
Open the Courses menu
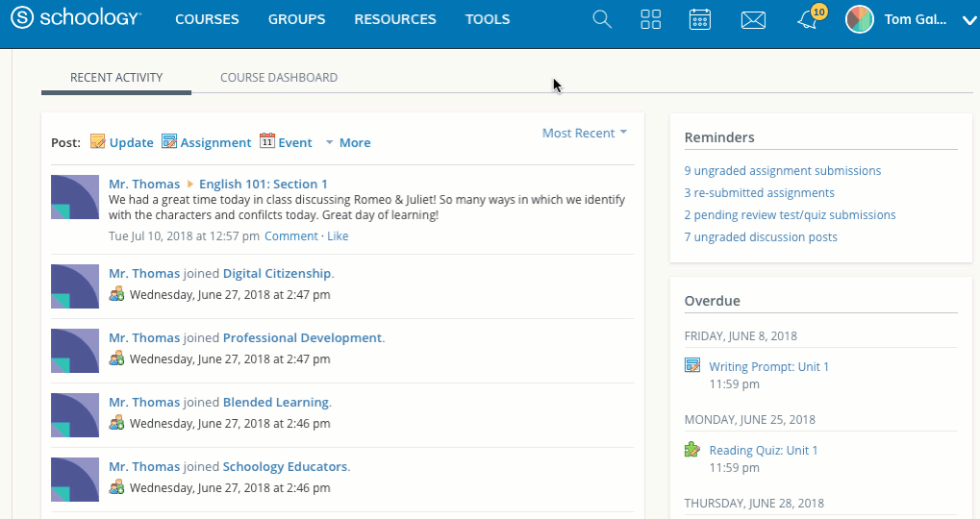pyautogui.click(x=207, y=19)
